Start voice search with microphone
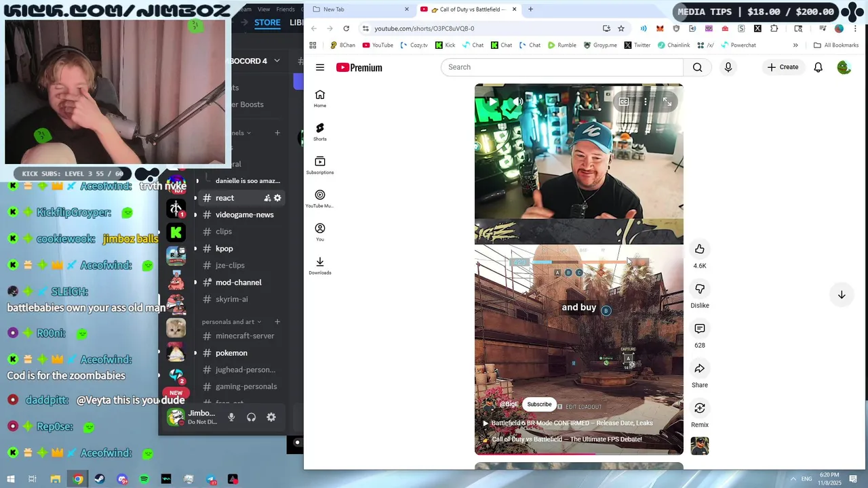 tap(728, 67)
